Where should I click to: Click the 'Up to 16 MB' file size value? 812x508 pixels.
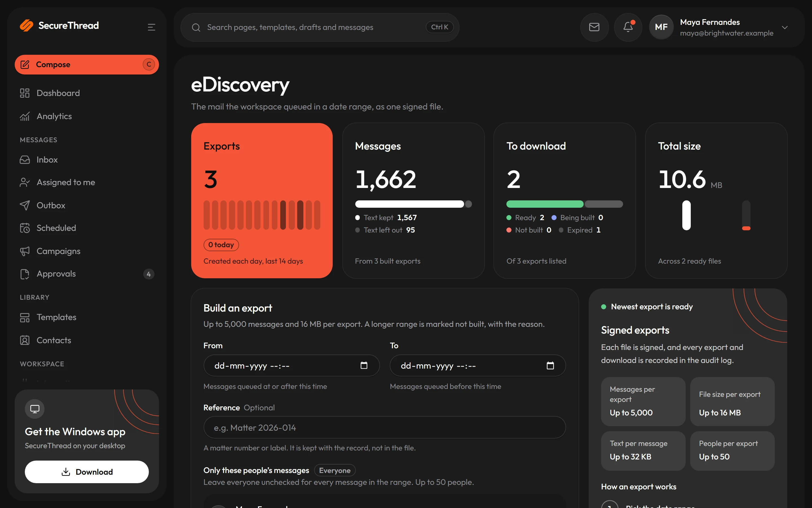pos(720,413)
